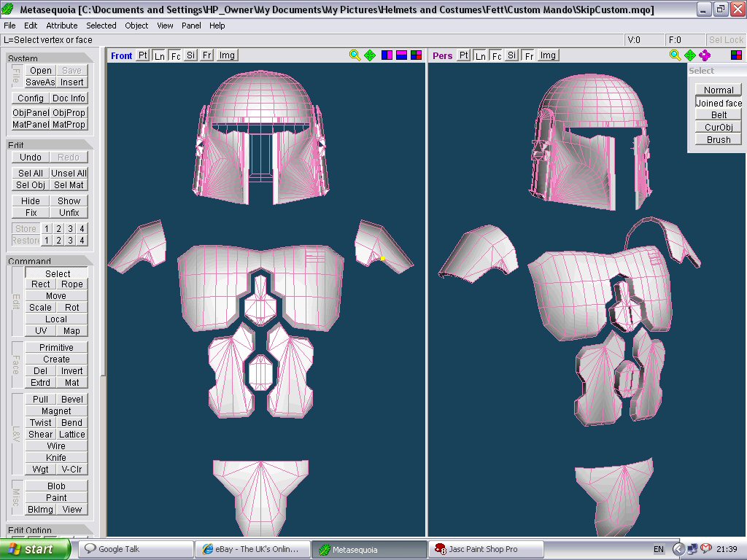Toggle Fr display in Front view
Image resolution: width=747 pixels, height=560 pixels.
click(x=206, y=55)
